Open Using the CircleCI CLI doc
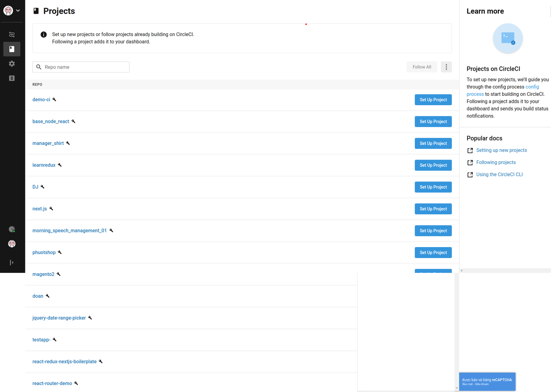 point(500,174)
